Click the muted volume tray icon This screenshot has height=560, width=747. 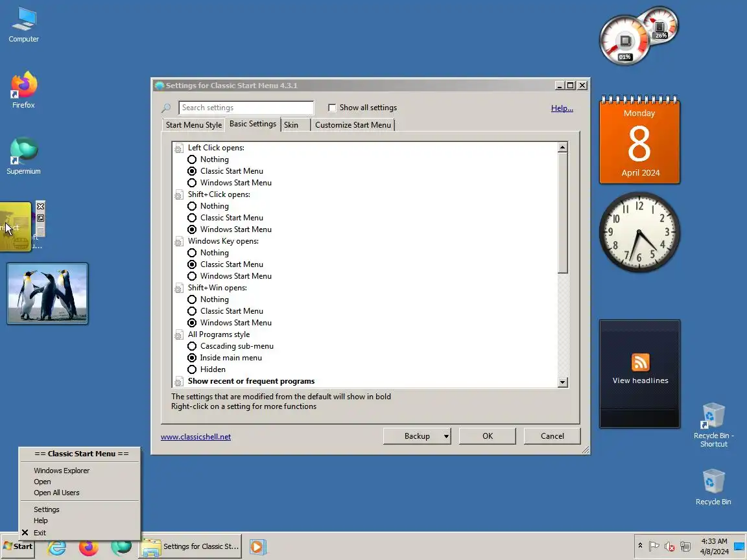click(669, 546)
